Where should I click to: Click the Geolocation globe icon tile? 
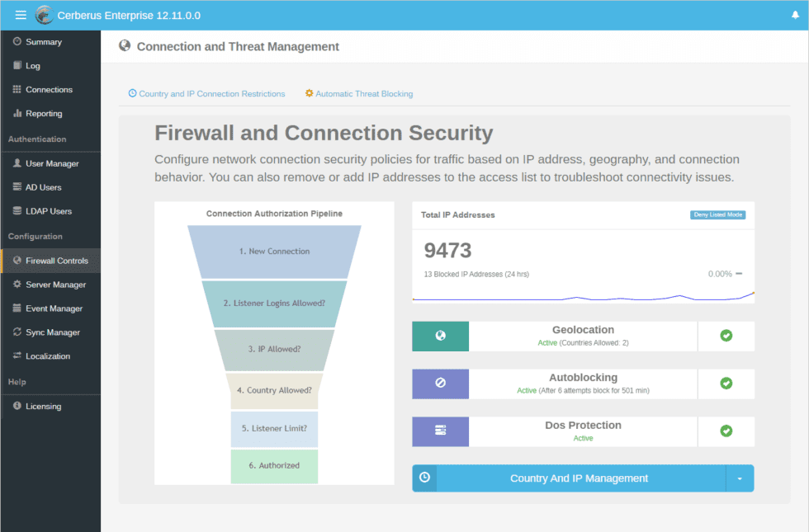pos(440,337)
